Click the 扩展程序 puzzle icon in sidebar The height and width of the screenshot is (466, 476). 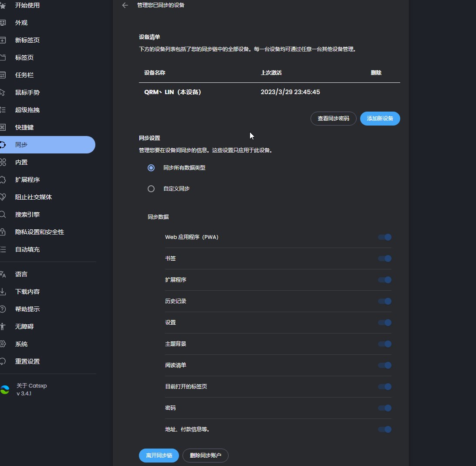point(3,180)
